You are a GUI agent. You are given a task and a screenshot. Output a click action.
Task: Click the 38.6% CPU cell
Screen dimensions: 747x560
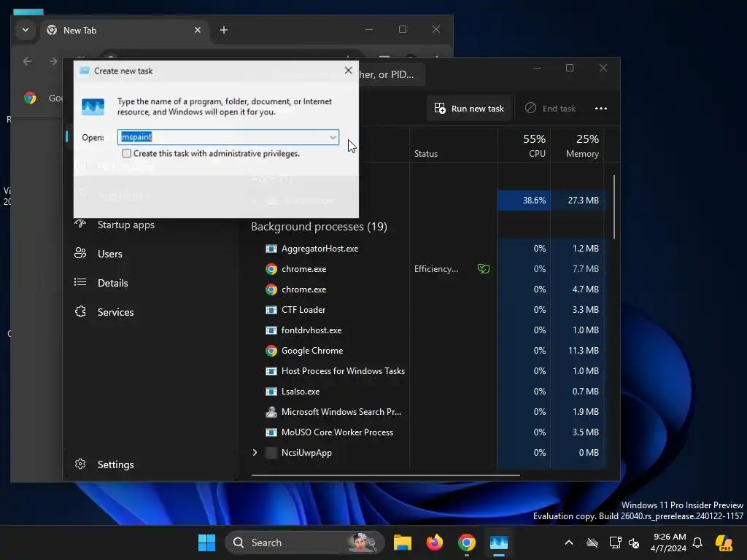pyautogui.click(x=524, y=201)
